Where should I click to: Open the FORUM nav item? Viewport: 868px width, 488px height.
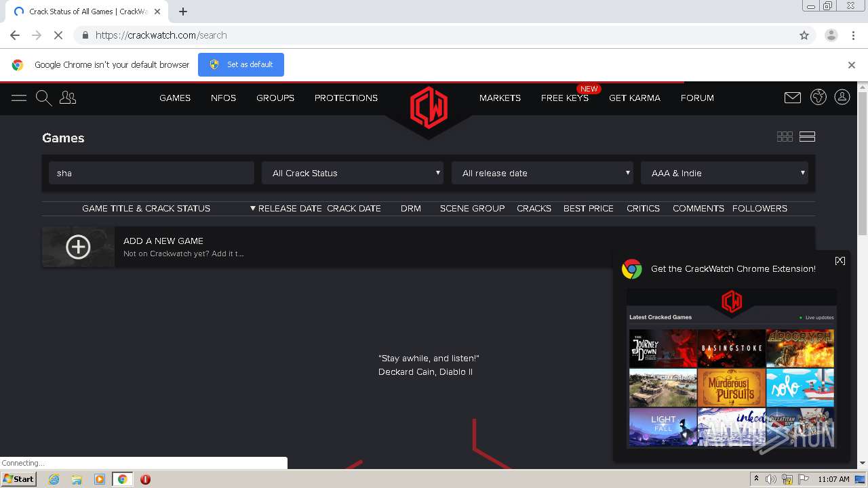point(697,98)
